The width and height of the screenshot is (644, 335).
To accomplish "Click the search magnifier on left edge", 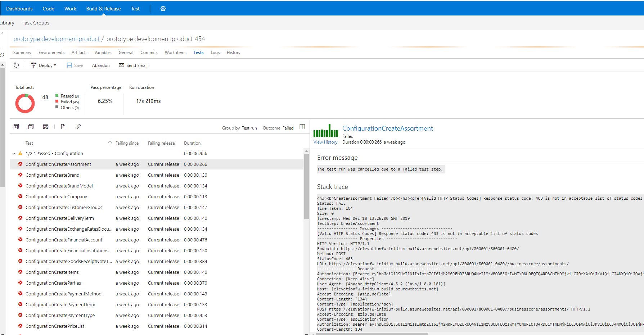I will [x=2, y=55].
